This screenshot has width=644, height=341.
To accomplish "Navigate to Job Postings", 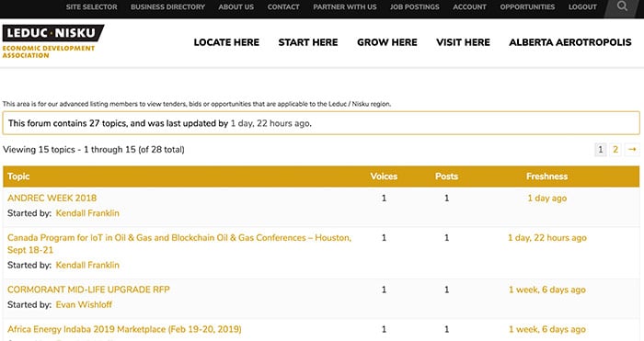I will click(414, 7).
